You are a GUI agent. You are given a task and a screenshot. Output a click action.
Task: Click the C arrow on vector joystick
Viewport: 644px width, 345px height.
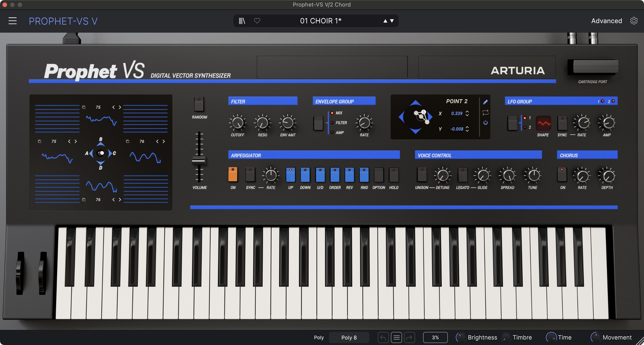(109, 153)
